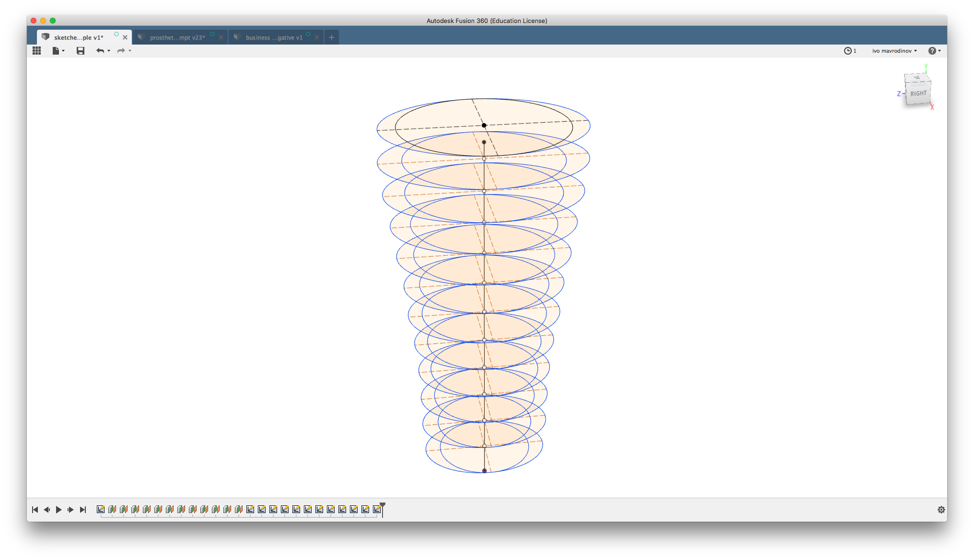Select the second offset plane timeline feature
974x560 pixels.
click(124, 509)
